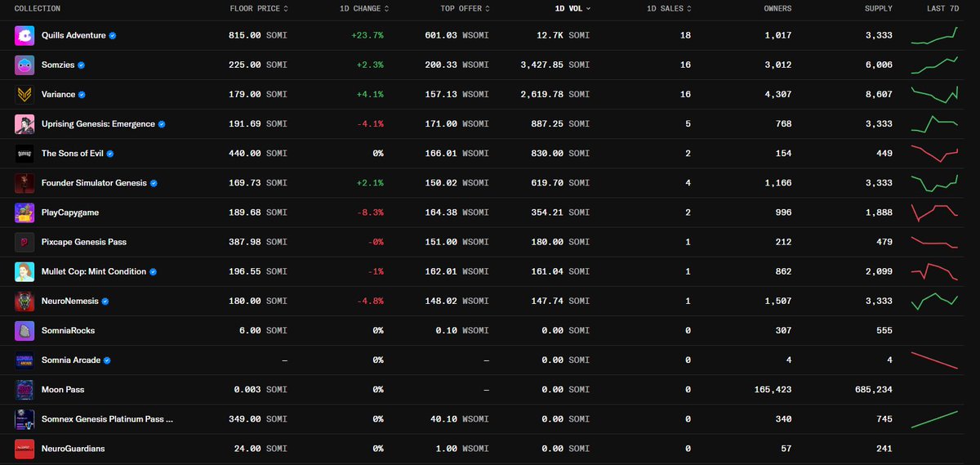The image size is (980, 465).
Task: Select the 815.00 SOMI floor price cell
Action: tap(258, 36)
